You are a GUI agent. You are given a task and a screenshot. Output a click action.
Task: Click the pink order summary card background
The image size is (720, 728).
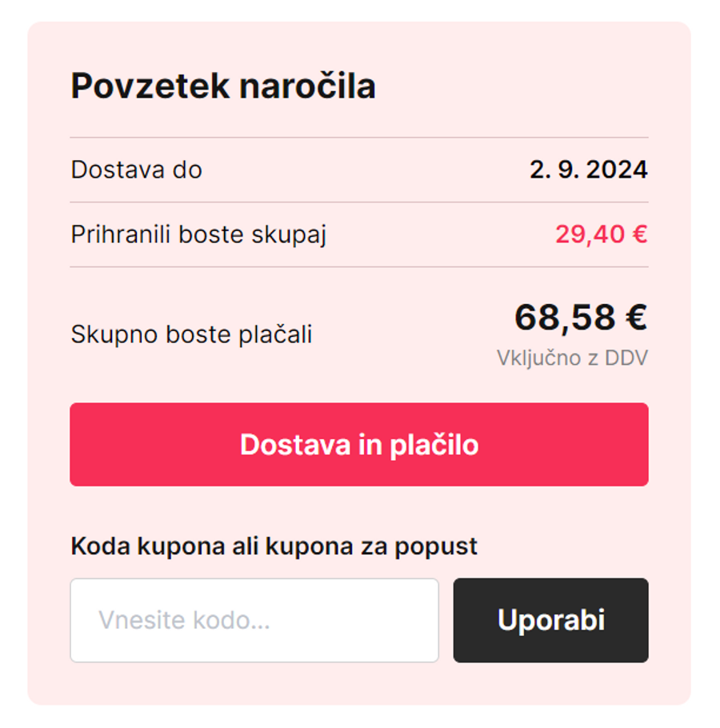359,512
